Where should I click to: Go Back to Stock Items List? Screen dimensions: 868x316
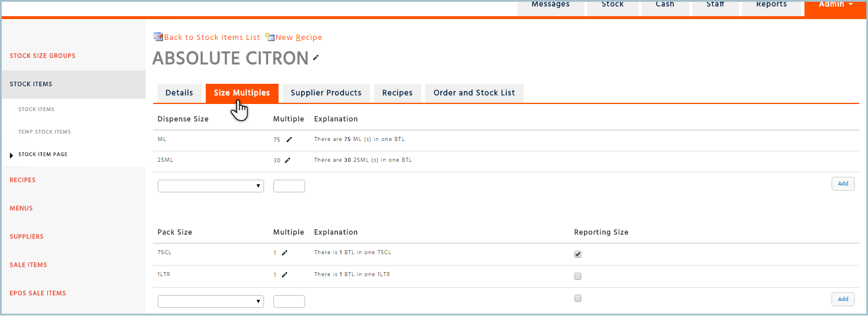click(212, 38)
